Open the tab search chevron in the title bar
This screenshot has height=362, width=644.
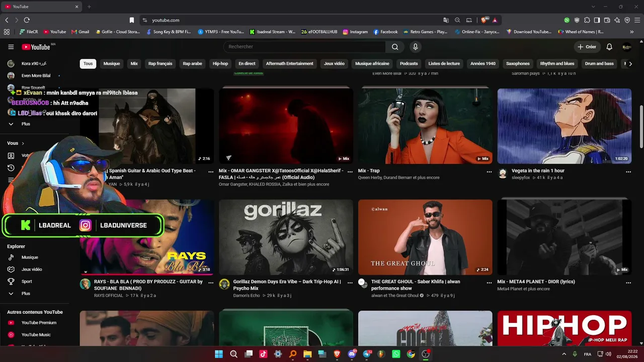click(x=593, y=7)
